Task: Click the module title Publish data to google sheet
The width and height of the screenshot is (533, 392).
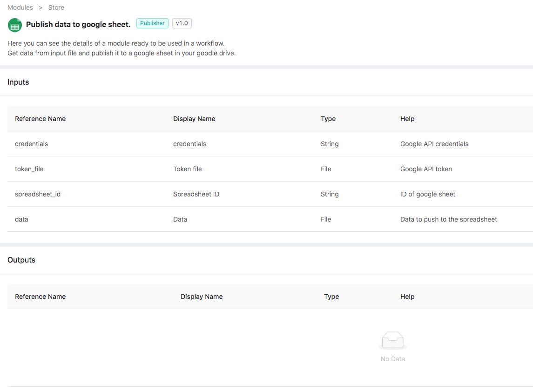Action: click(x=78, y=24)
